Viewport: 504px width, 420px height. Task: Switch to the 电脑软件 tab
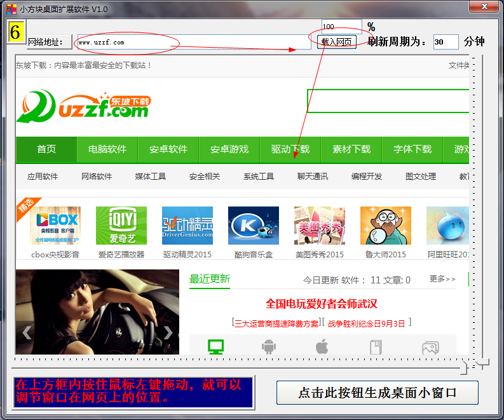point(107,149)
